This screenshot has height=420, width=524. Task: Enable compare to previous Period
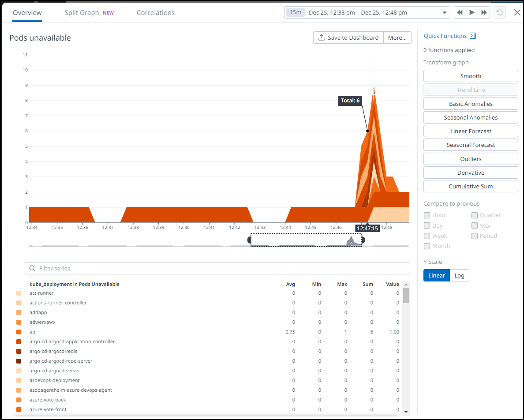(475, 236)
